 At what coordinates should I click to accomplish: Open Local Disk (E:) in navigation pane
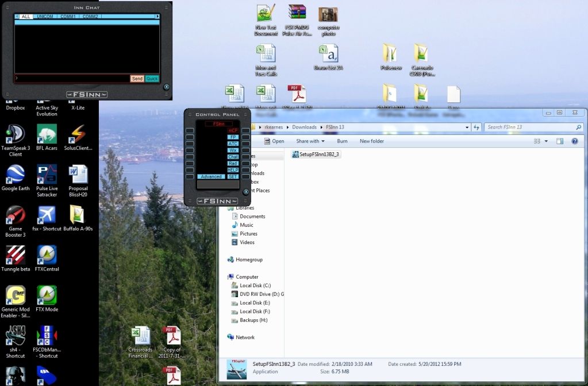(x=251, y=303)
